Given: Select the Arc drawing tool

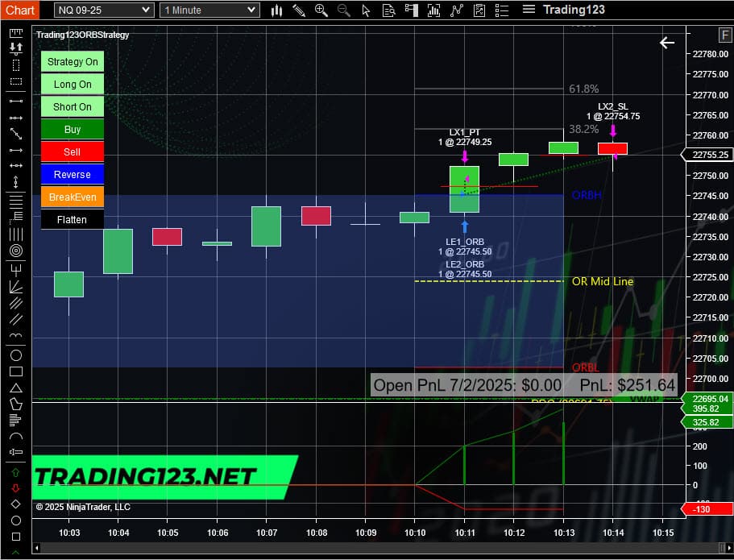Looking at the screenshot, I should [x=16, y=437].
